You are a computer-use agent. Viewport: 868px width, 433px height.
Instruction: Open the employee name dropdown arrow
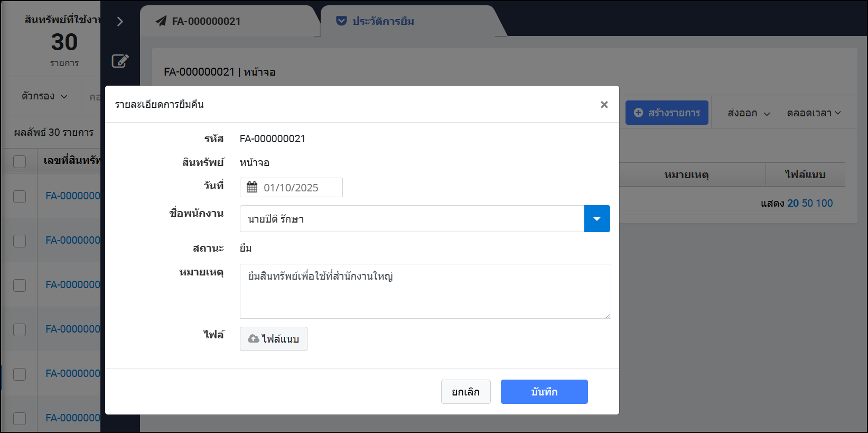pyautogui.click(x=597, y=219)
